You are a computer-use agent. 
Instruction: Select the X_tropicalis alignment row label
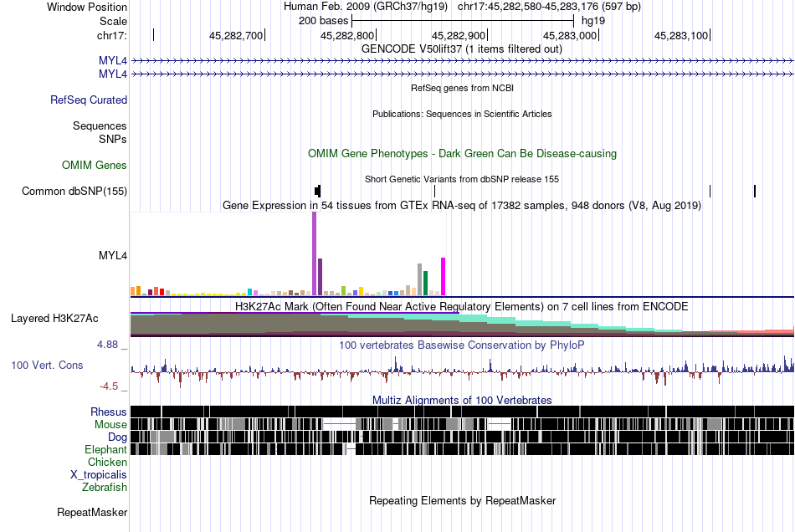coord(99,475)
